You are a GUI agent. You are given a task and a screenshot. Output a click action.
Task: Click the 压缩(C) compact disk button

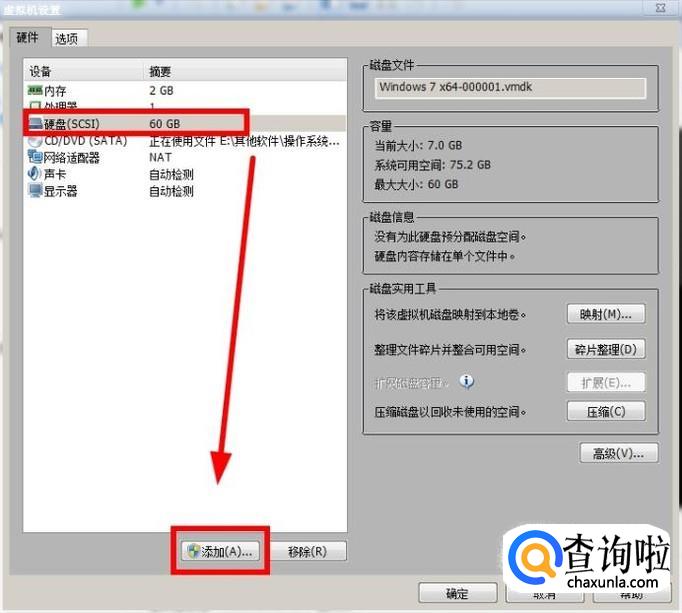(x=606, y=412)
